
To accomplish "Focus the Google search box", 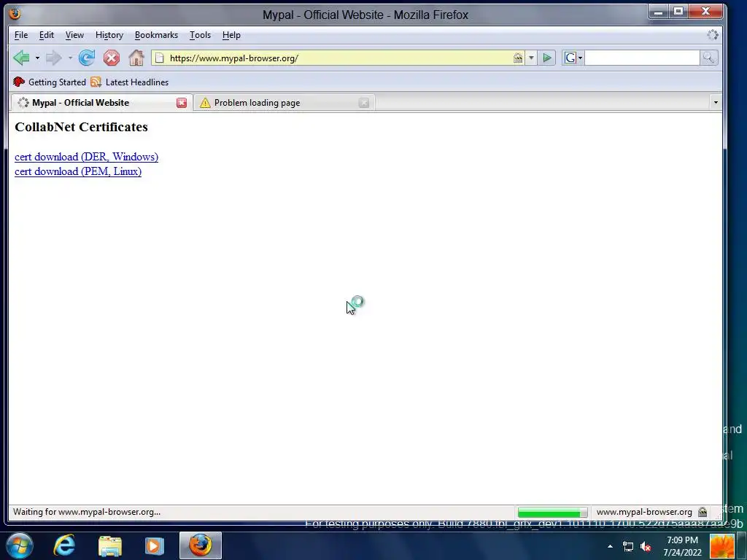I will tap(642, 58).
